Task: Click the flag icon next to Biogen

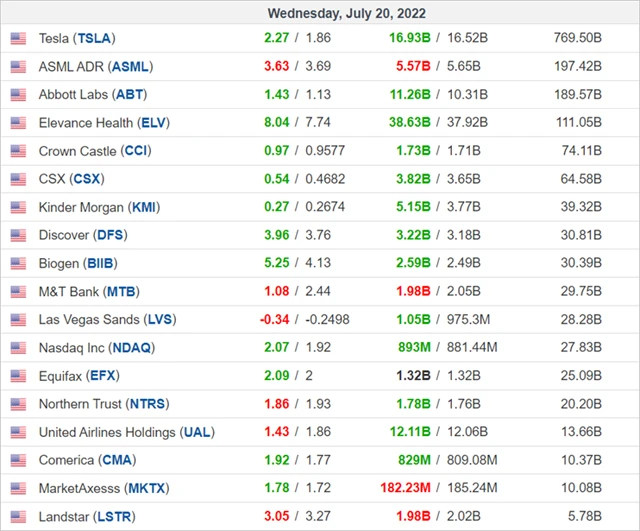Action: [x=18, y=264]
